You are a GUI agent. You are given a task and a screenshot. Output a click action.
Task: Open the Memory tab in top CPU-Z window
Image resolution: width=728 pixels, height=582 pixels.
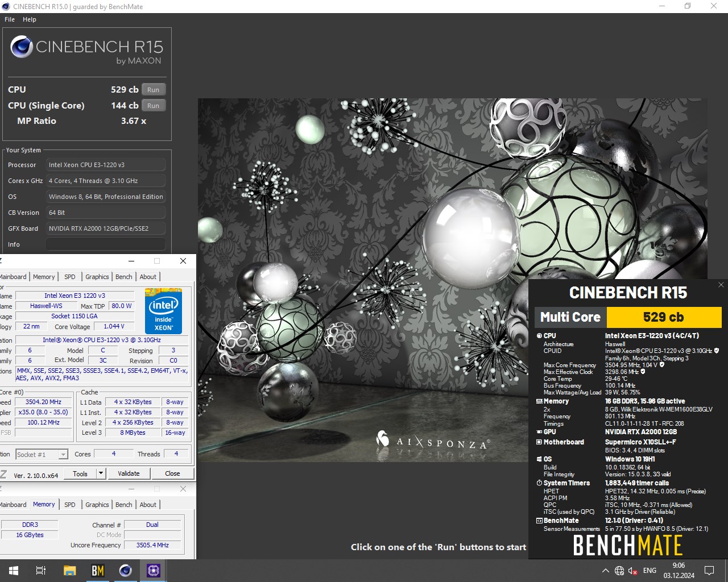44,277
